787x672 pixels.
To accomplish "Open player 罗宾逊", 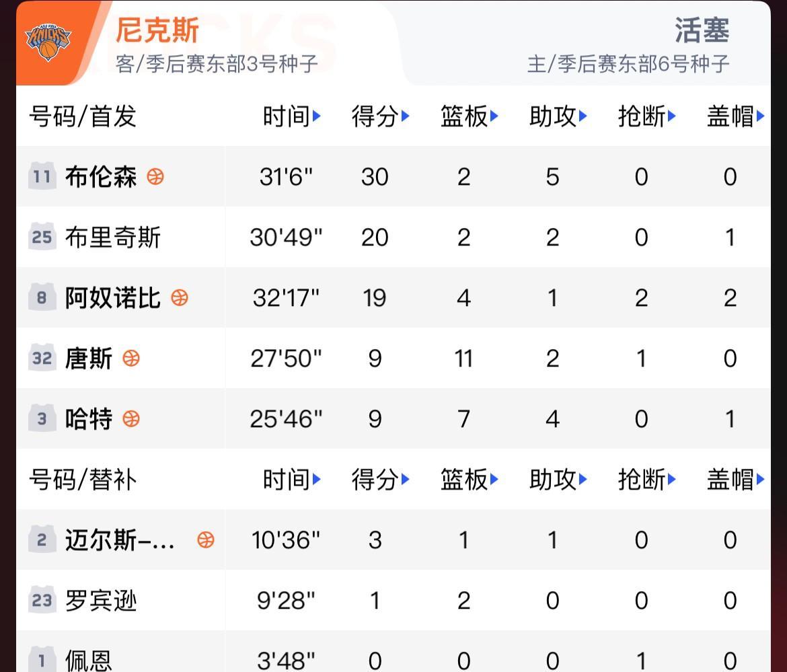I will (101, 600).
